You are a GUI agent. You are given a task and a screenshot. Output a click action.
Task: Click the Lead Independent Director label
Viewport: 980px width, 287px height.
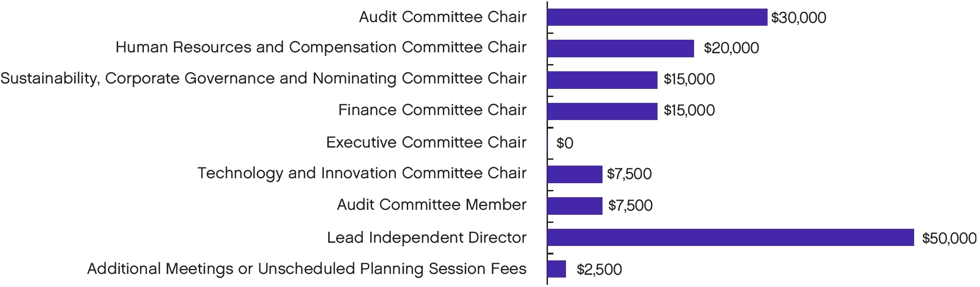coord(427,238)
